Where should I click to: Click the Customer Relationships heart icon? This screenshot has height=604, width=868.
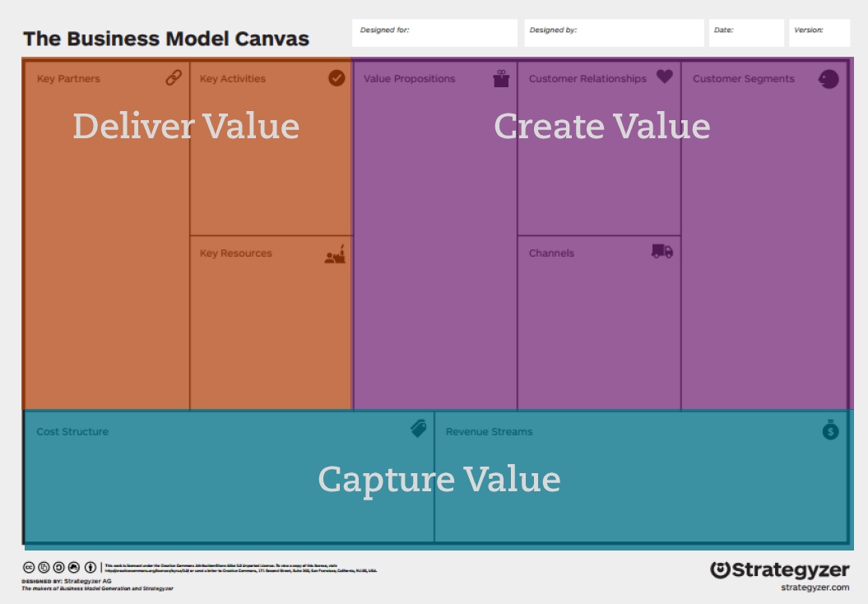[x=665, y=77]
